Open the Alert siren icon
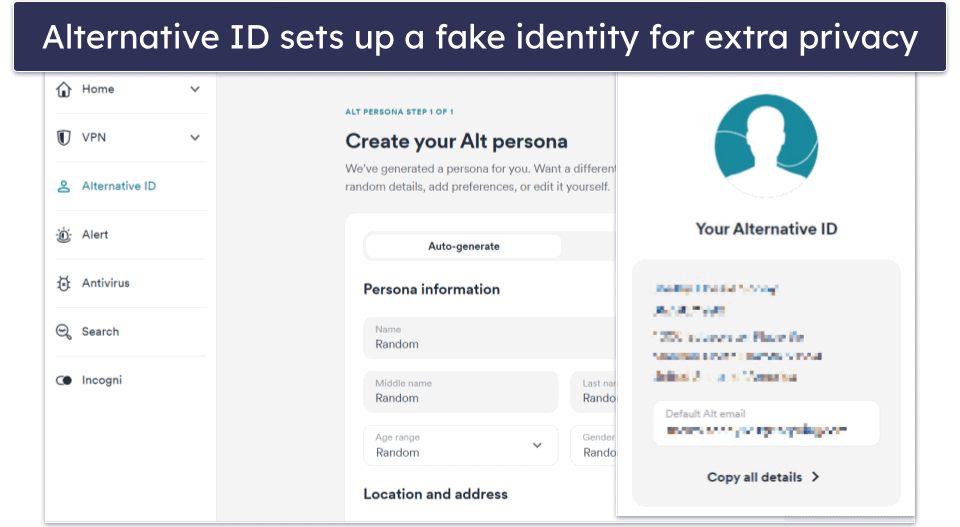The width and height of the screenshot is (960, 527). pyautogui.click(x=64, y=235)
